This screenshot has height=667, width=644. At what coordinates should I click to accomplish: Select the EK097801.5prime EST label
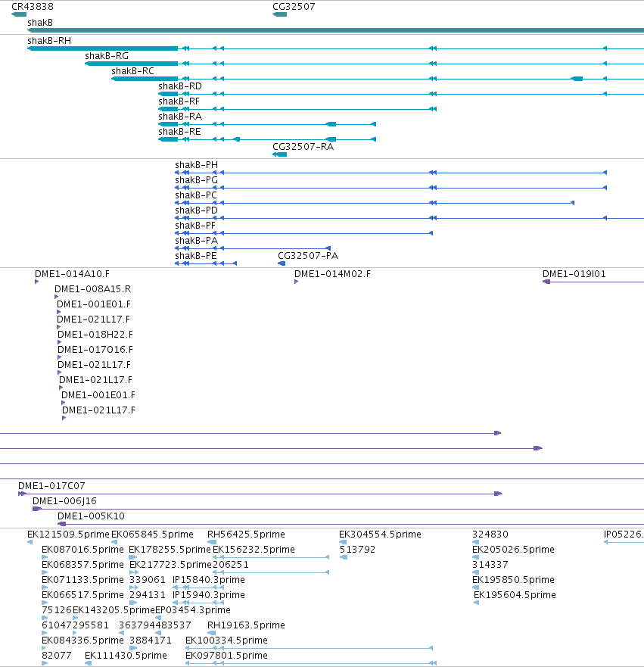click(226, 656)
